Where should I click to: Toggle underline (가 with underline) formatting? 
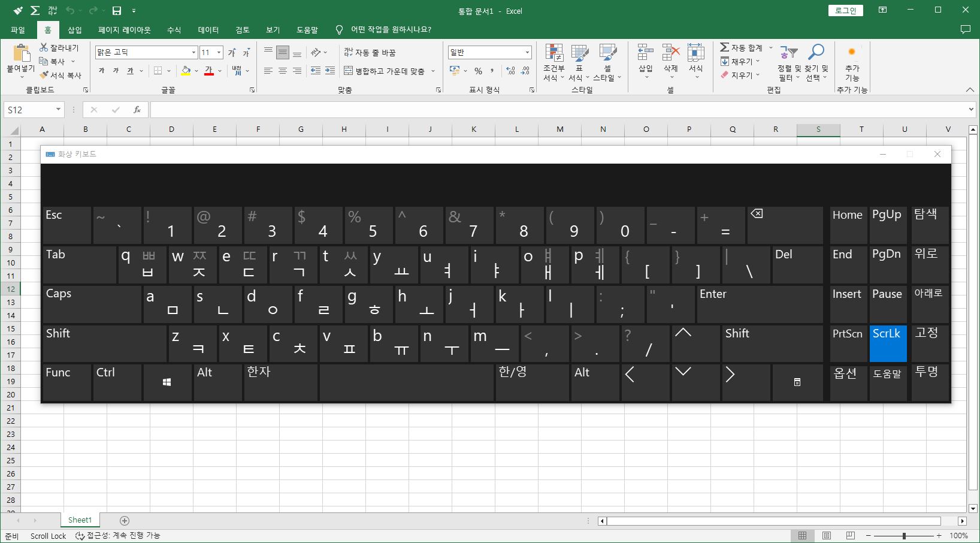(x=130, y=71)
